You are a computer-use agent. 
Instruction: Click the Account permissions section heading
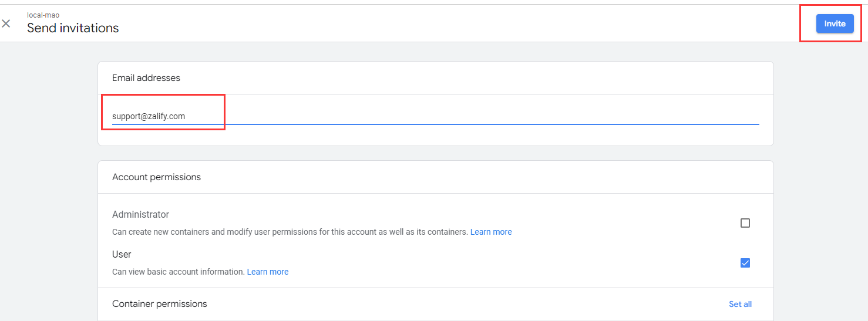point(156,177)
